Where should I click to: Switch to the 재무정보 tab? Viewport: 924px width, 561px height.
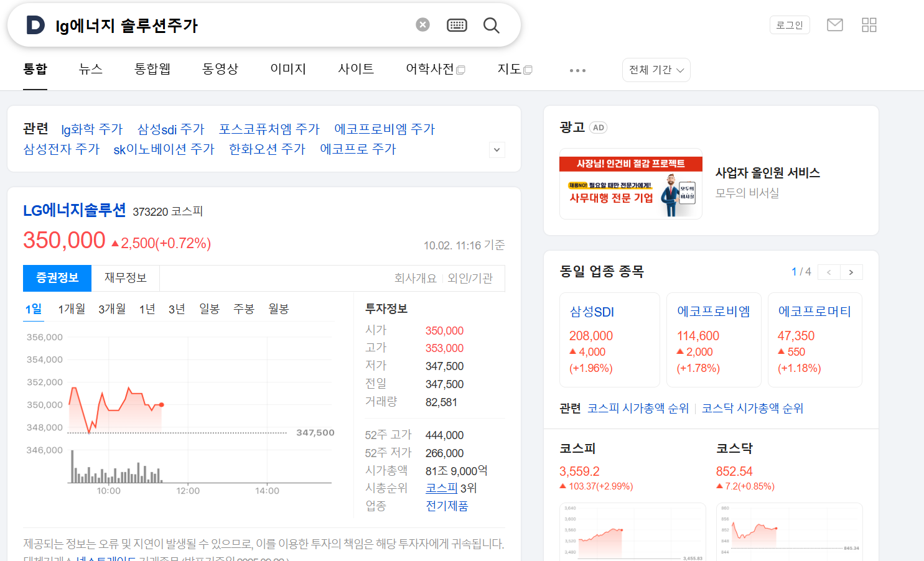click(126, 278)
